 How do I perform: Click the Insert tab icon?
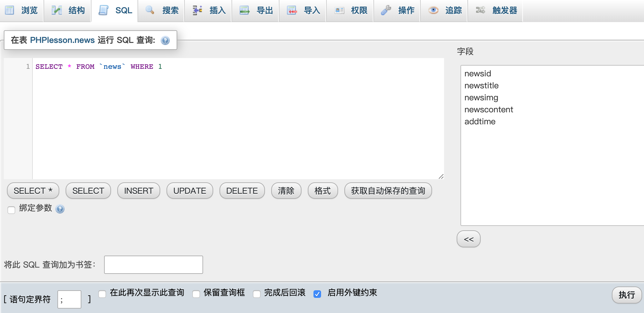[197, 10]
